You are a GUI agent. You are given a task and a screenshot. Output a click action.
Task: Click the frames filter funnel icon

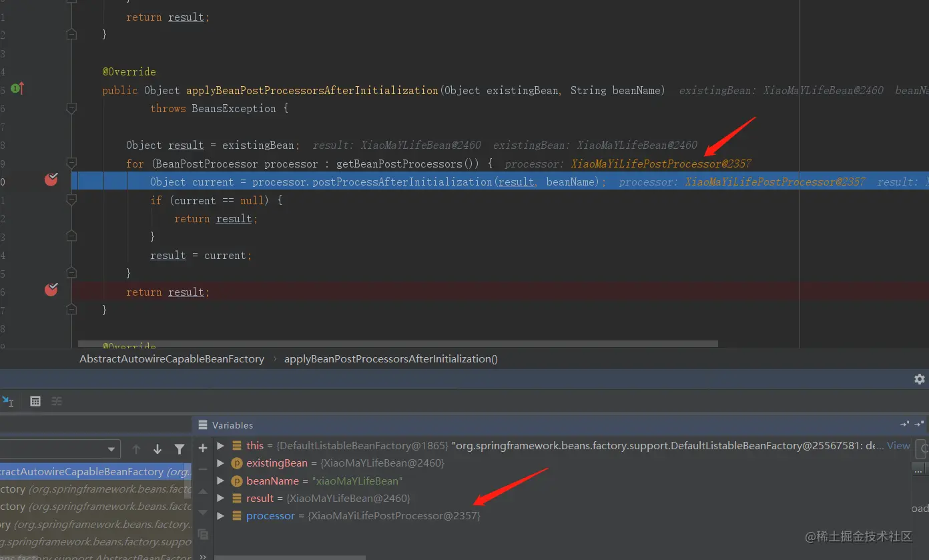tap(179, 449)
